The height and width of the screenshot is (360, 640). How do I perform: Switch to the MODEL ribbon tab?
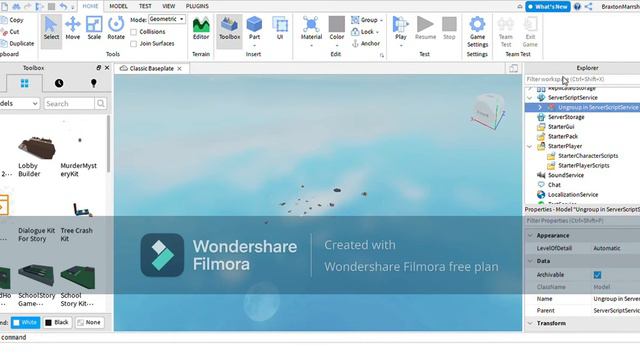tap(118, 6)
